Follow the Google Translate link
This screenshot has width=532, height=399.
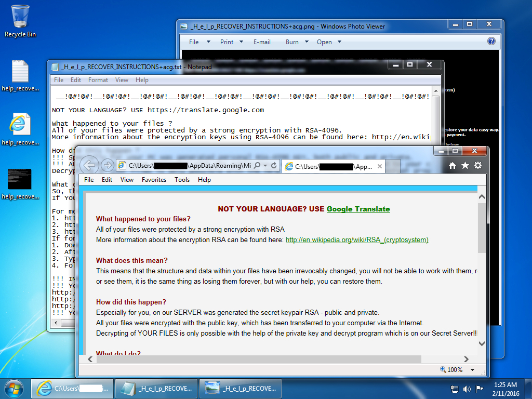358,209
